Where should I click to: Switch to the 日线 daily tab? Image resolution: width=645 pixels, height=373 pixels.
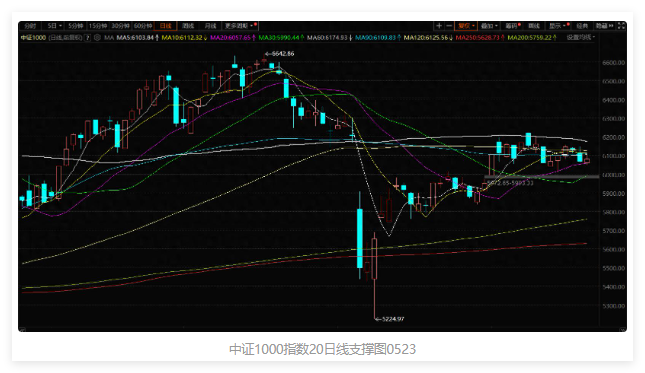166,26
